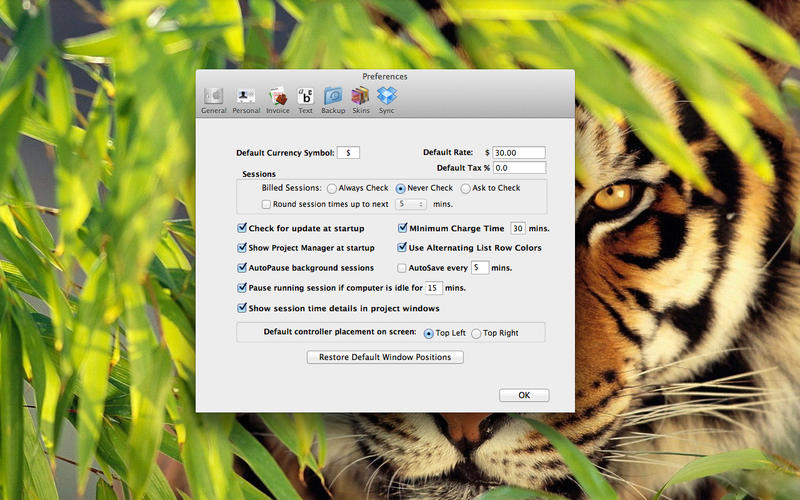Open the Backup preferences pane
800x500 pixels.
333,98
